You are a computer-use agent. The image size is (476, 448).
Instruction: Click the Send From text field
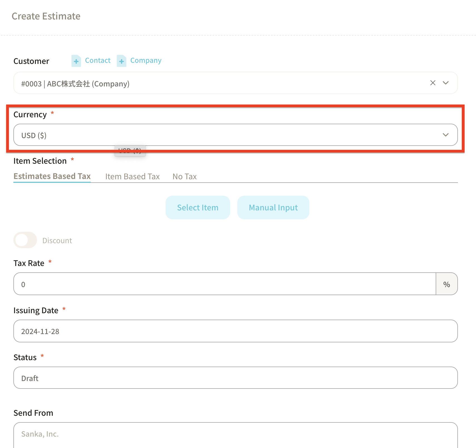(x=235, y=434)
